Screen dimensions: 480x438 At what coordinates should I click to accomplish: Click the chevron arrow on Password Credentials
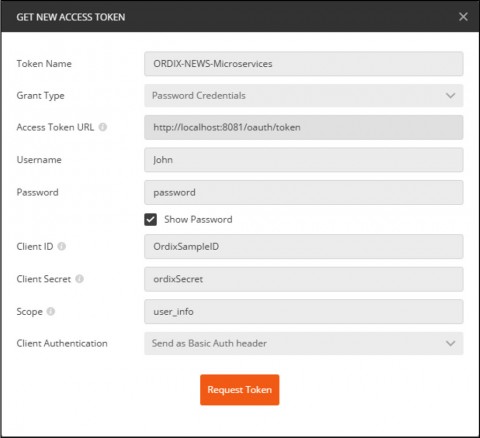(x=450, y=96)
